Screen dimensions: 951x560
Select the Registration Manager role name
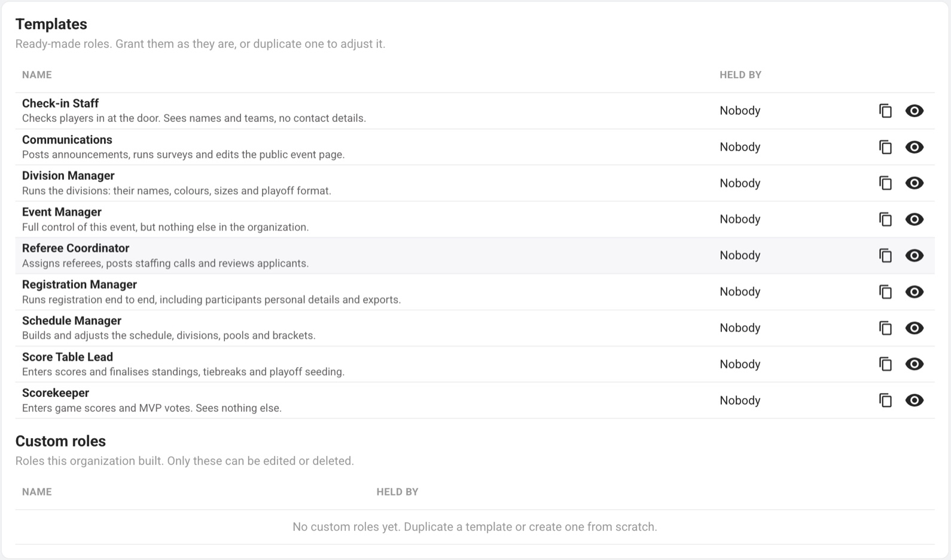pos(80,284)
